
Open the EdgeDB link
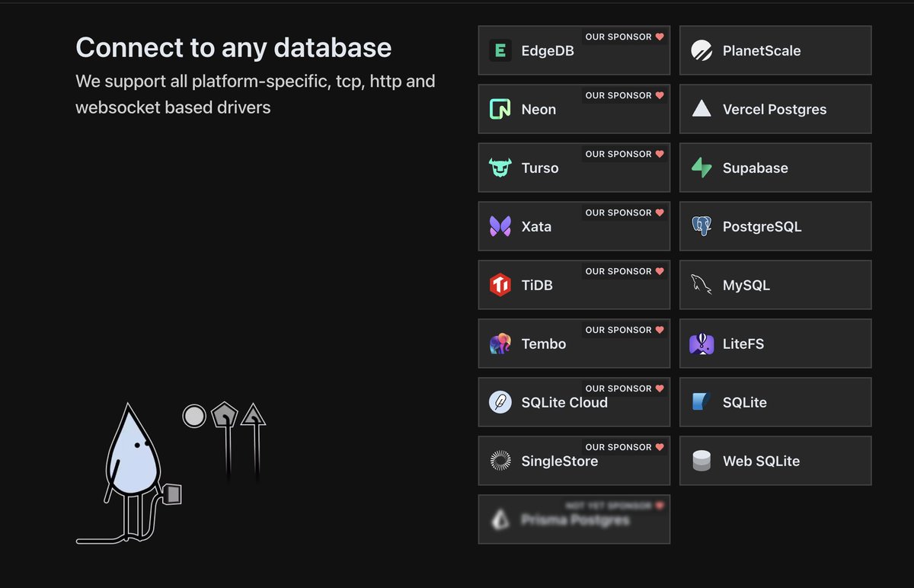pos(574,51)
